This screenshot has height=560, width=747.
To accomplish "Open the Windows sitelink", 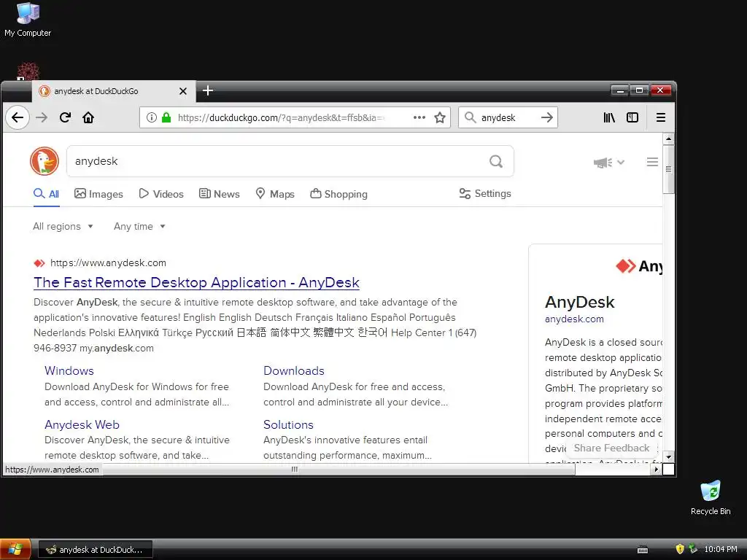I will tap(69, 370).
